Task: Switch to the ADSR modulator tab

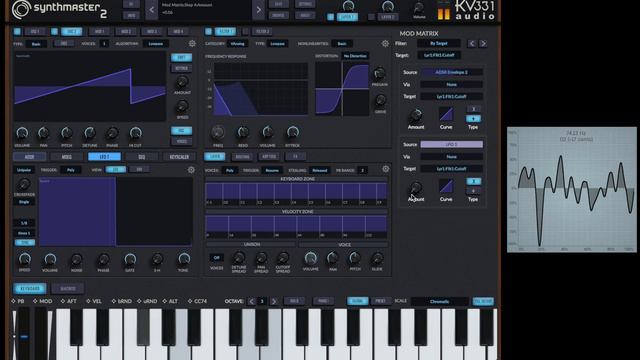Action: (29, 157)
